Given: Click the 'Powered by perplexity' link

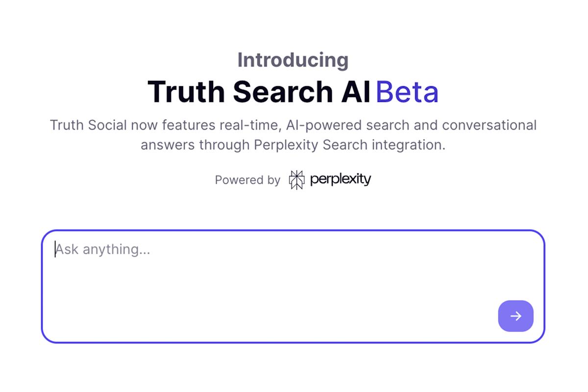Looking at the screenshot, I should point(340,179).
